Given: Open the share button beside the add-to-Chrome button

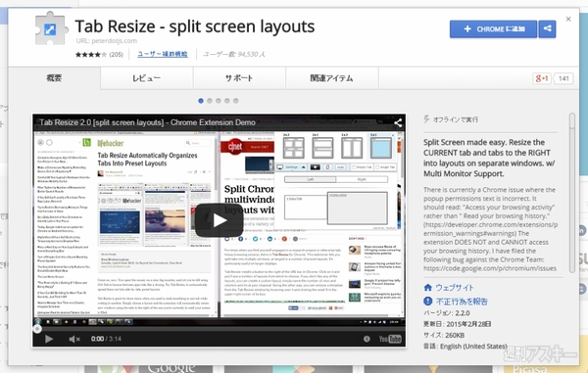Looking at the screenshot, I should (547, 28).
